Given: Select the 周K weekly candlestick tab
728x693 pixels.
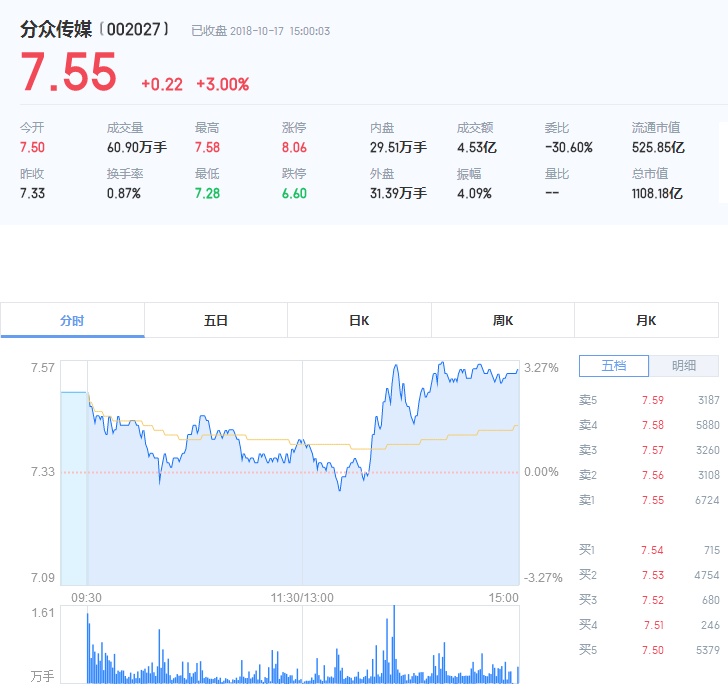Looking at the screenshot, I should [503, 320].
